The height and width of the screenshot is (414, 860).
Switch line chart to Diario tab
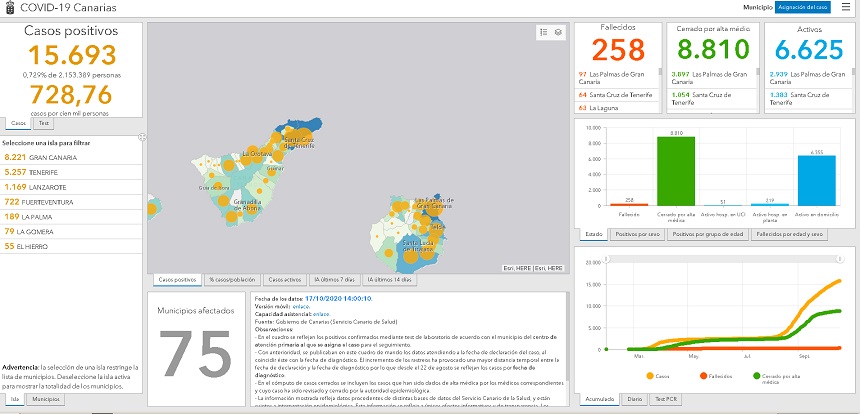tap(634, 398)
